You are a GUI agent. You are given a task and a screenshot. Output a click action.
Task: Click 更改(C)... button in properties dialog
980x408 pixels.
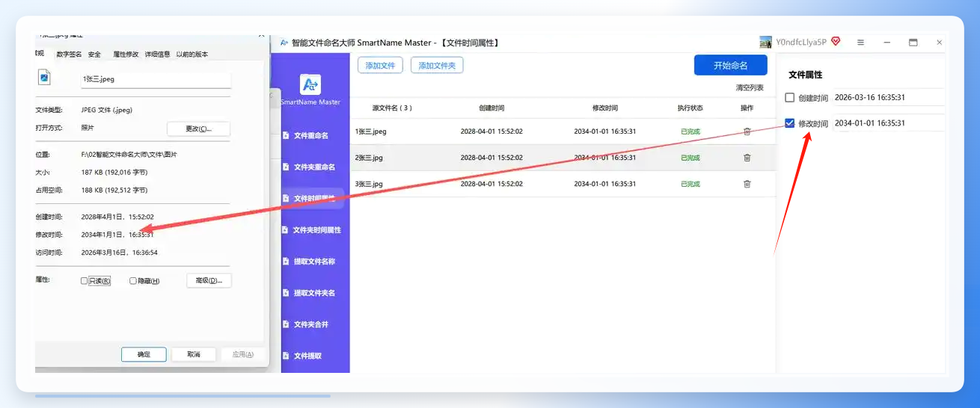[x=198, y=129]
